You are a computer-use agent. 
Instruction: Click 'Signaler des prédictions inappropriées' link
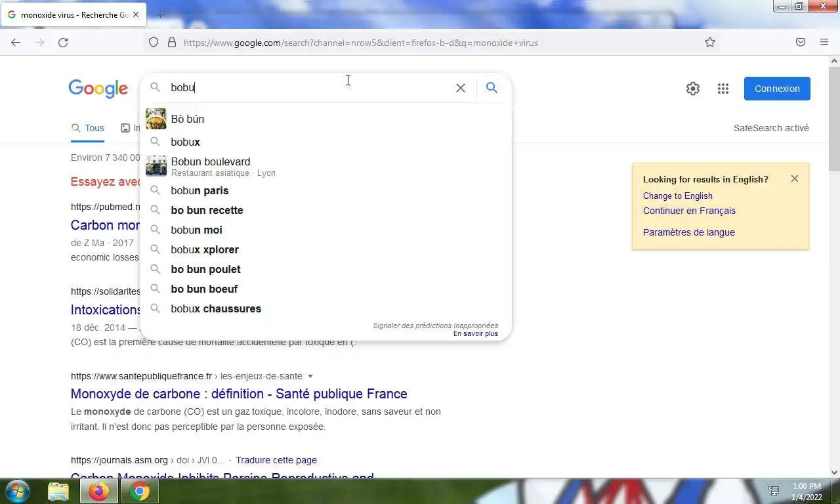(435, 325)
